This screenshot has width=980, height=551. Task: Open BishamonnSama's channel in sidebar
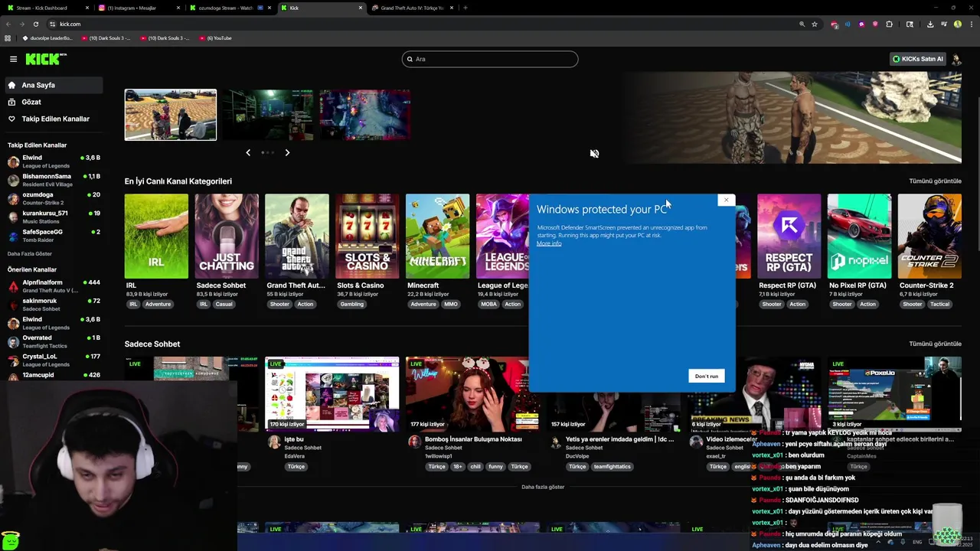[54, 180]
